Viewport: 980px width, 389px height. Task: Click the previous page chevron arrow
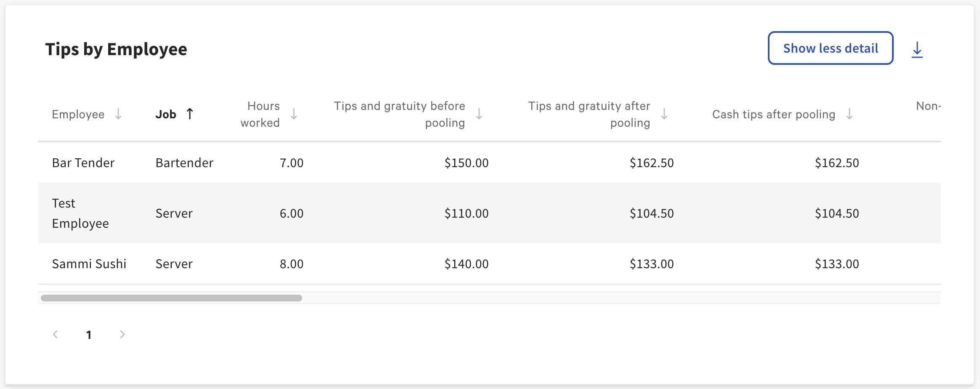click(x=55, y=334)
